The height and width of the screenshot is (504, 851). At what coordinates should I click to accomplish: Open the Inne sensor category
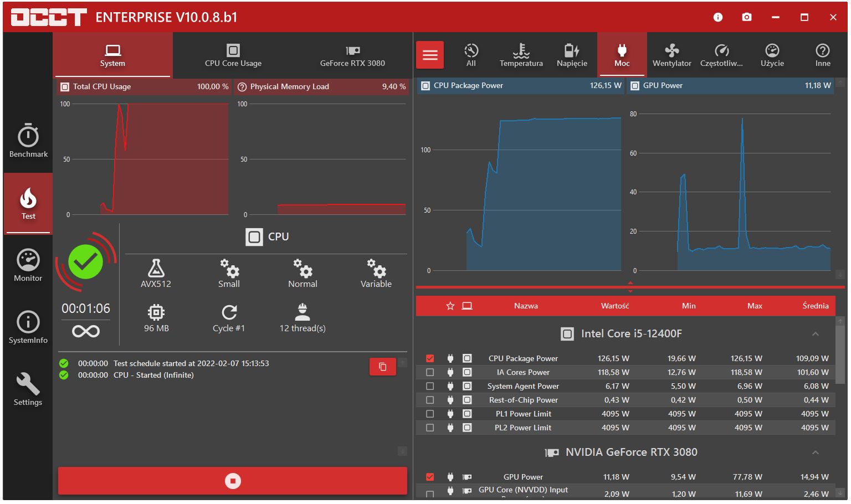pos(823,55)
